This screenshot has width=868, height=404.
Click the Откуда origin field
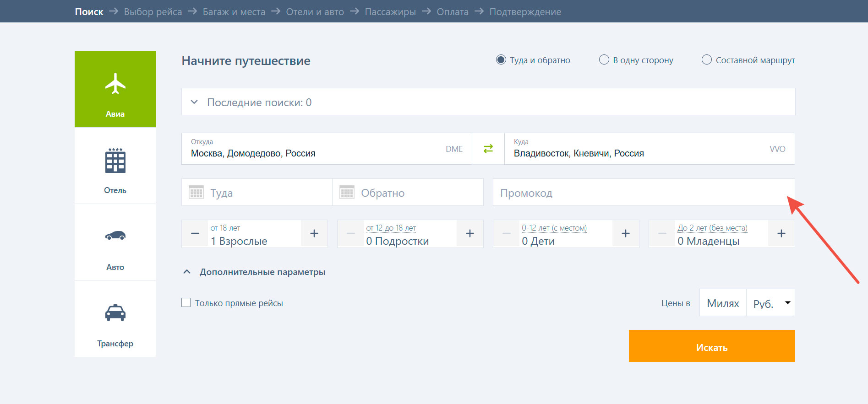click(x=327, y=149)
